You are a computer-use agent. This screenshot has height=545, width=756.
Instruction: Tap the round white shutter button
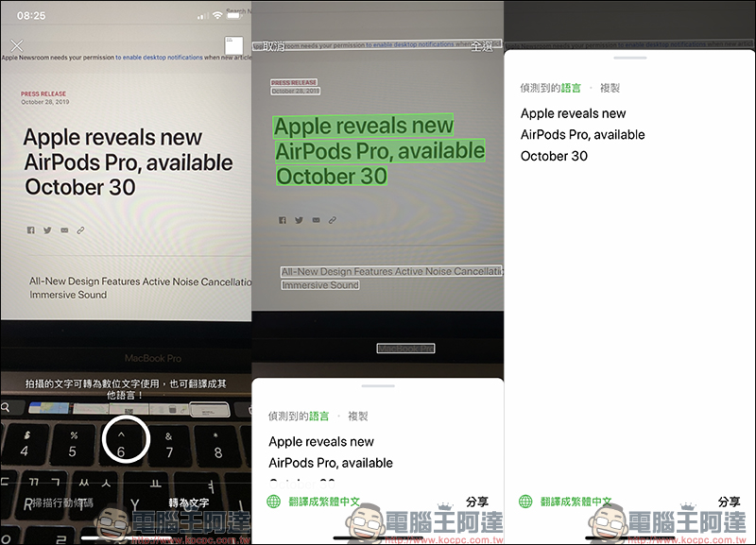[126, 439]
